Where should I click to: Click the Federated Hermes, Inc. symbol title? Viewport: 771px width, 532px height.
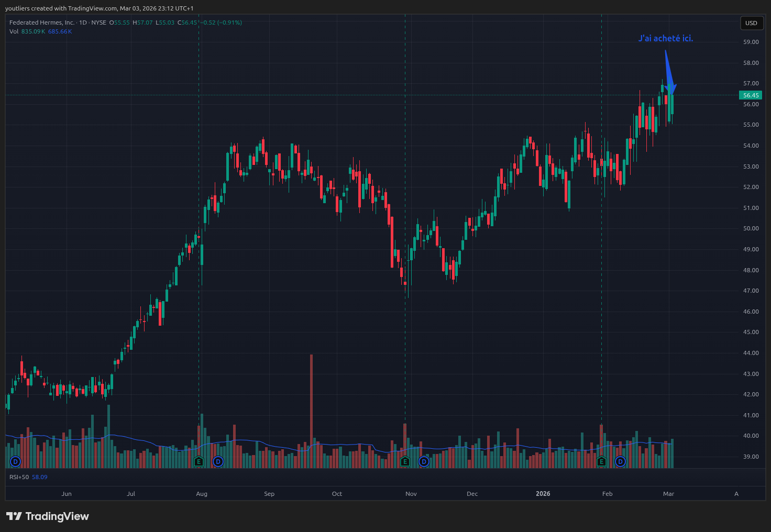pos(42,23)
